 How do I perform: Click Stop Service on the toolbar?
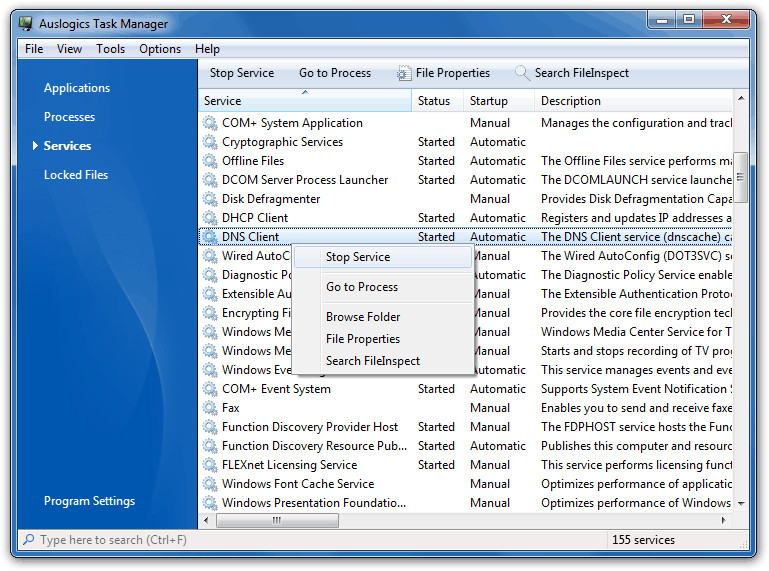tap(242, 73)
